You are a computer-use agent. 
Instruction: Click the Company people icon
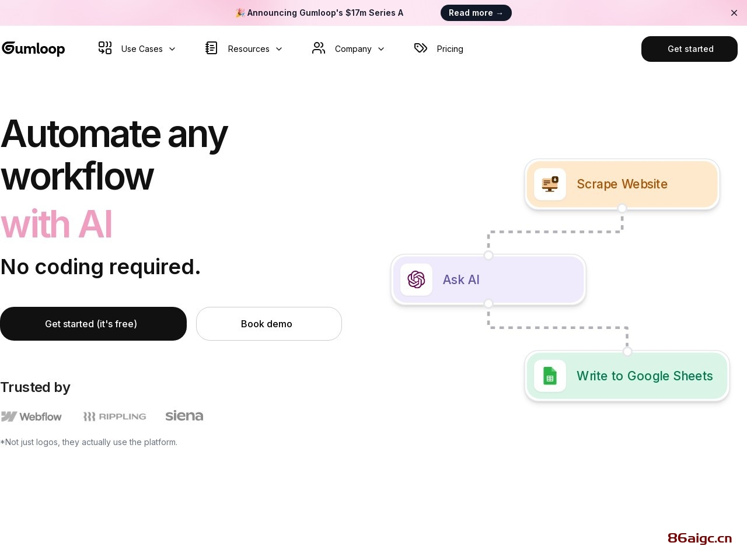pos(319,48)
